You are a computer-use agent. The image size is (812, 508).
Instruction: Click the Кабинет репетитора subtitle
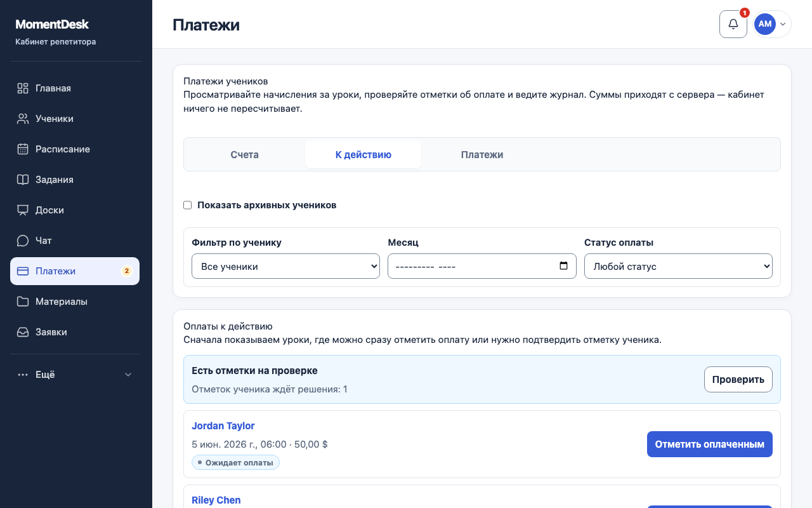[x=56, y=42]
